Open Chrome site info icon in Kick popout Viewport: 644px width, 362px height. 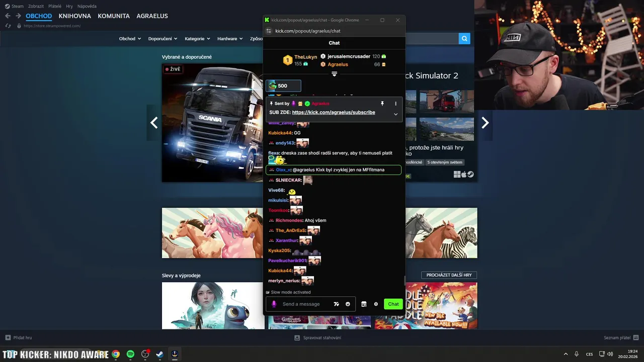(x=269, y=31)
